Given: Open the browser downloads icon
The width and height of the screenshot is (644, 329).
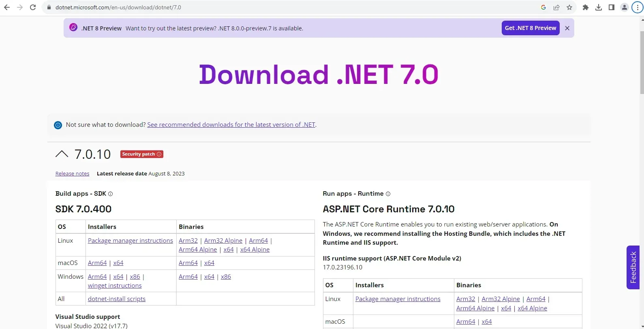Looking at the screenshot, I should click(599, 7).
